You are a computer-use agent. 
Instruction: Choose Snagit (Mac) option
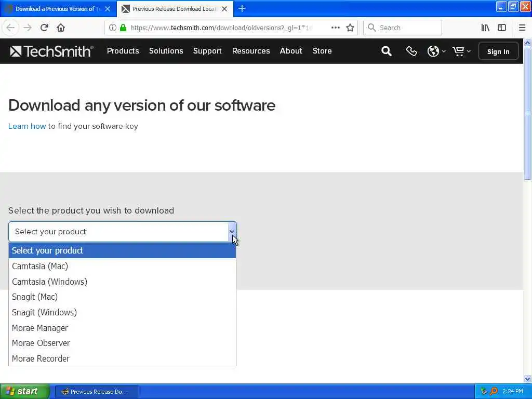122,297
